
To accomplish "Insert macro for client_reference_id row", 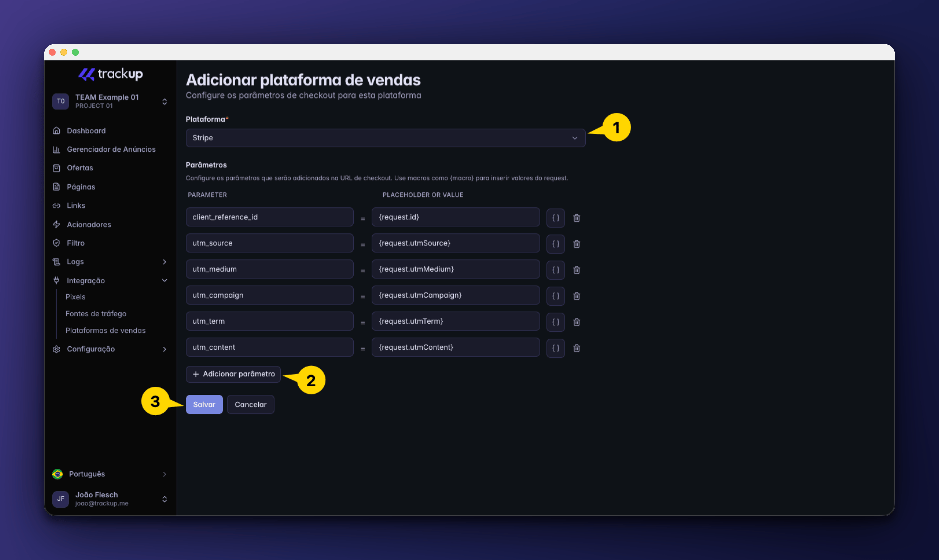I will tap(555, 218).
